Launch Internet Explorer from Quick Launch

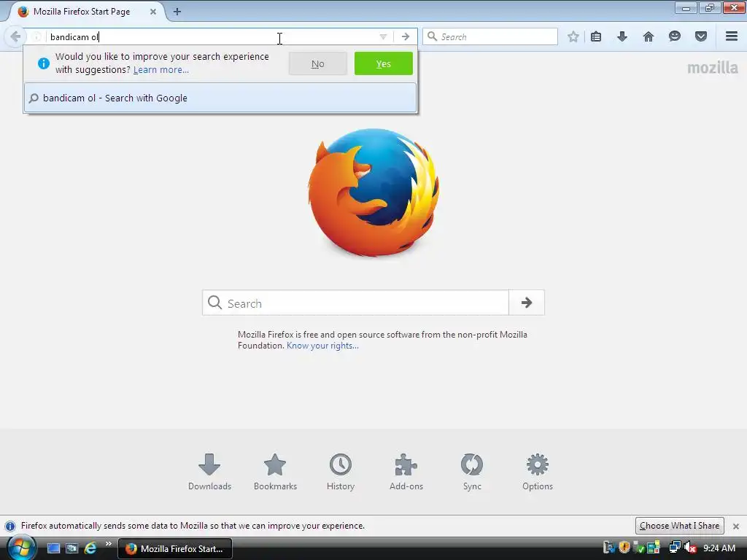point(90,548)
